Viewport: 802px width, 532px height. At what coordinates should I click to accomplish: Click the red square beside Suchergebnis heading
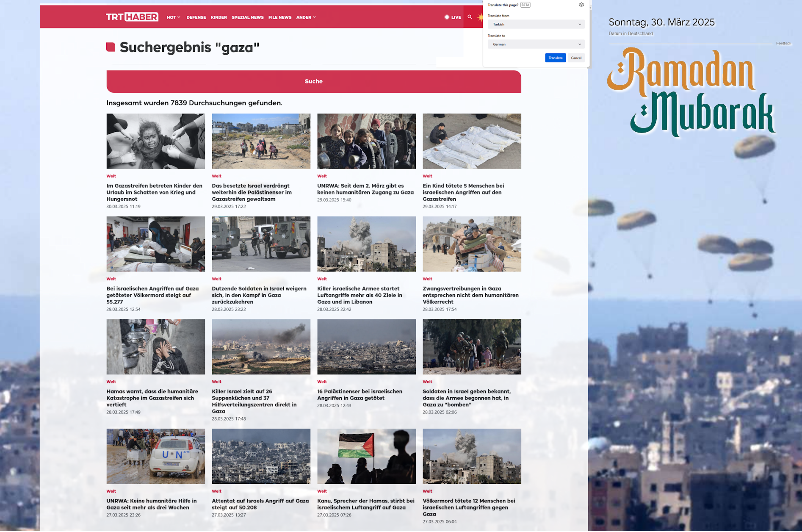pyautogui.click(x=111, y=47)
